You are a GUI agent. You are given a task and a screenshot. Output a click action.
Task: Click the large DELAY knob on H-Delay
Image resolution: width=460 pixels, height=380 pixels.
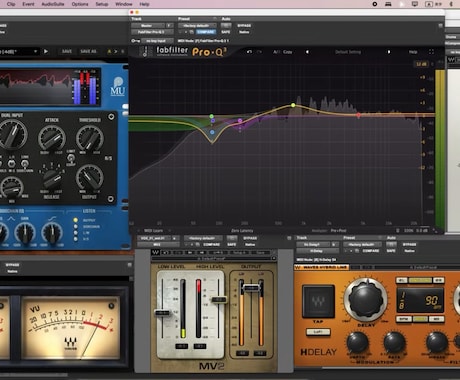click(x=366, y=299)
